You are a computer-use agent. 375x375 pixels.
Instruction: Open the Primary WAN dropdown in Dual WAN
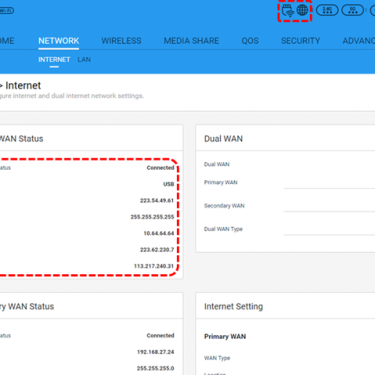pyautogui.click(x=329, y=183)
